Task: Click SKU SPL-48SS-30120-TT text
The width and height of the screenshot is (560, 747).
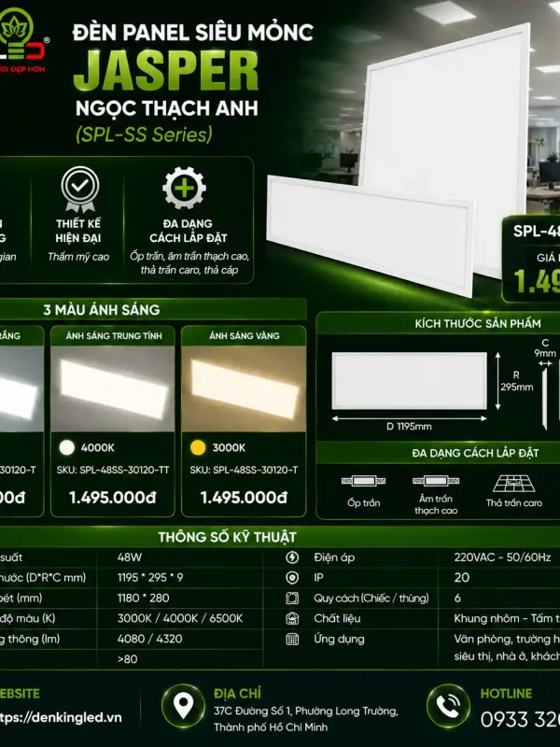Action: tap(113, 471)
